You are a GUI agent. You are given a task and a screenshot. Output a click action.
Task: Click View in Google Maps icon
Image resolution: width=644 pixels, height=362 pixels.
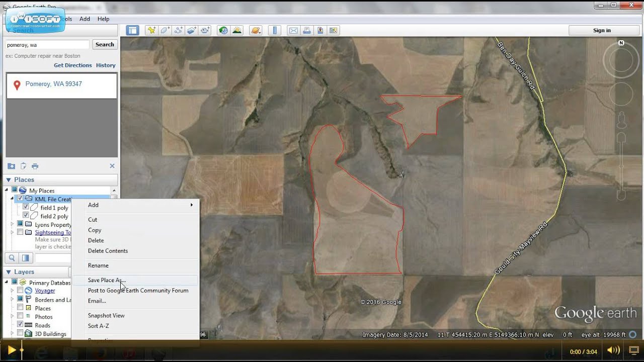333,30
